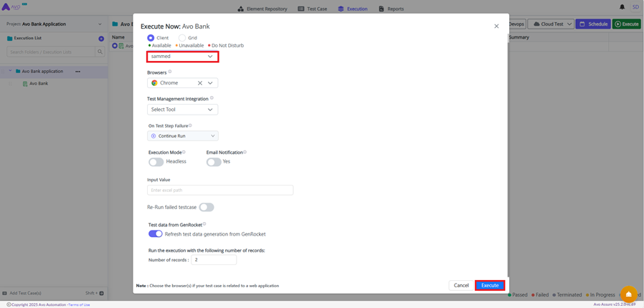Click the info icon next to Browsers
644x308 pixels.
point(170,72)
